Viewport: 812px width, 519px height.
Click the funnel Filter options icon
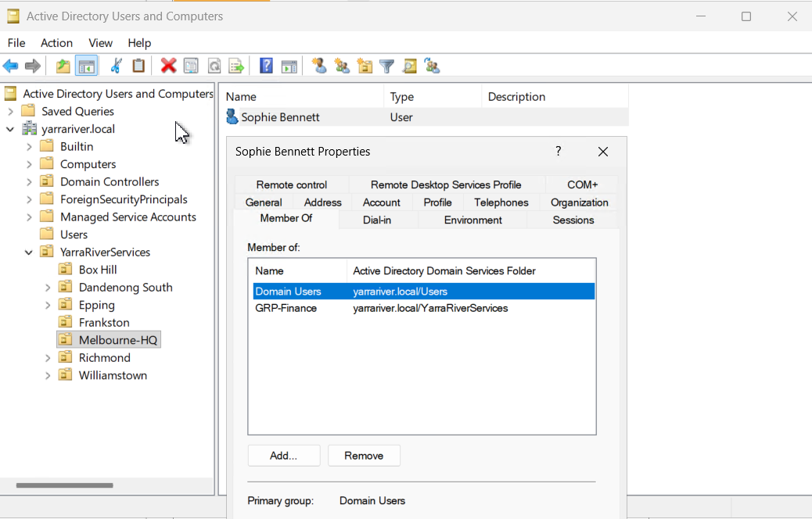(x=387, y=66)
